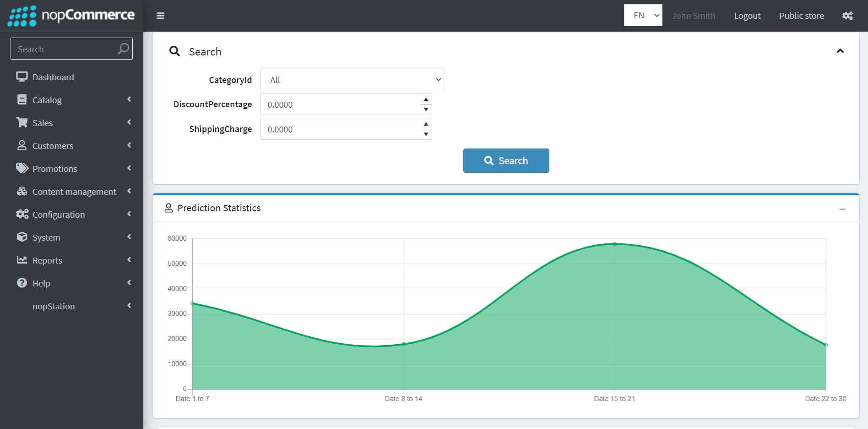Click the Dashboard monitor icon
The width and height of the screenshot is (868, 429).
22,77
